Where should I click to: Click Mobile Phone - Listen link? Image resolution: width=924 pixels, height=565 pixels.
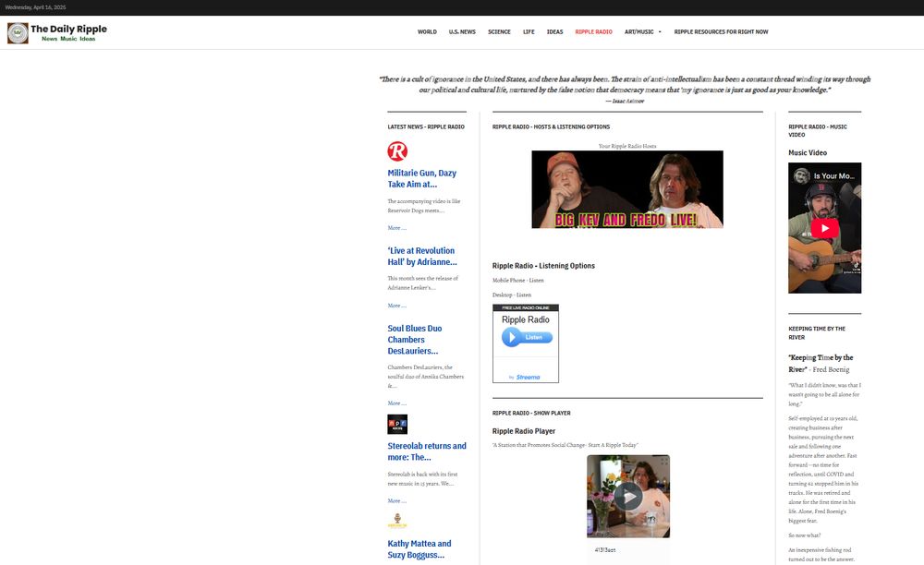pos(518,280)
